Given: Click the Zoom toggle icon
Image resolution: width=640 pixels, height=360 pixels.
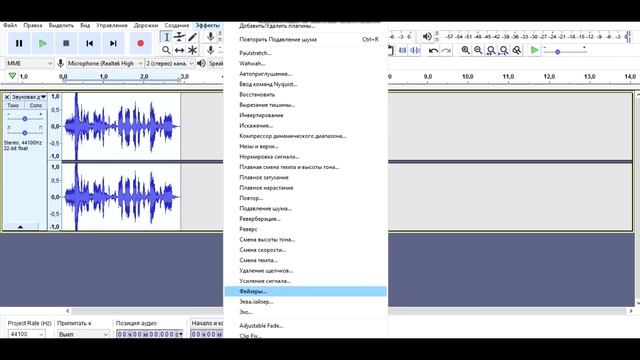Looking at the screenshot, I should pyautogui.click(x=517, y=50).
